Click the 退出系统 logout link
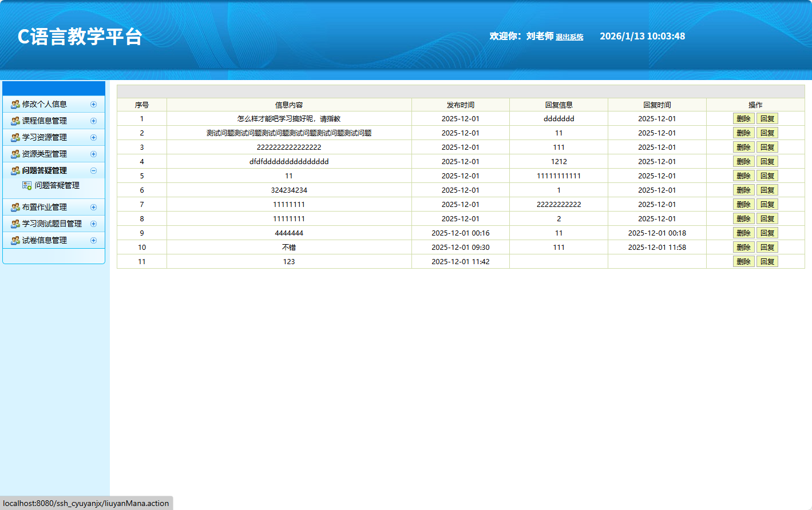The image size is (812, 510). [569, 37]
